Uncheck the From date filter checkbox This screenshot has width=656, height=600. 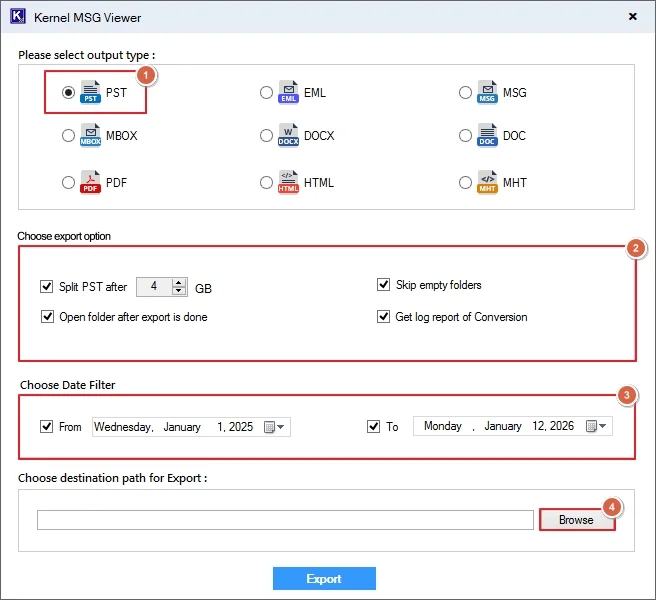pos(46,427)
